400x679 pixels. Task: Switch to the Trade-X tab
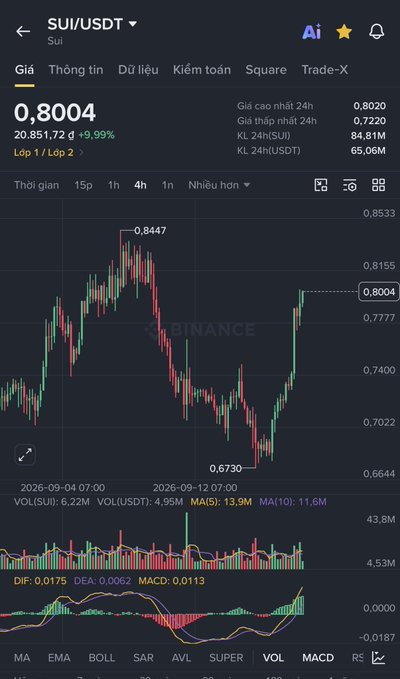point(324,70)
